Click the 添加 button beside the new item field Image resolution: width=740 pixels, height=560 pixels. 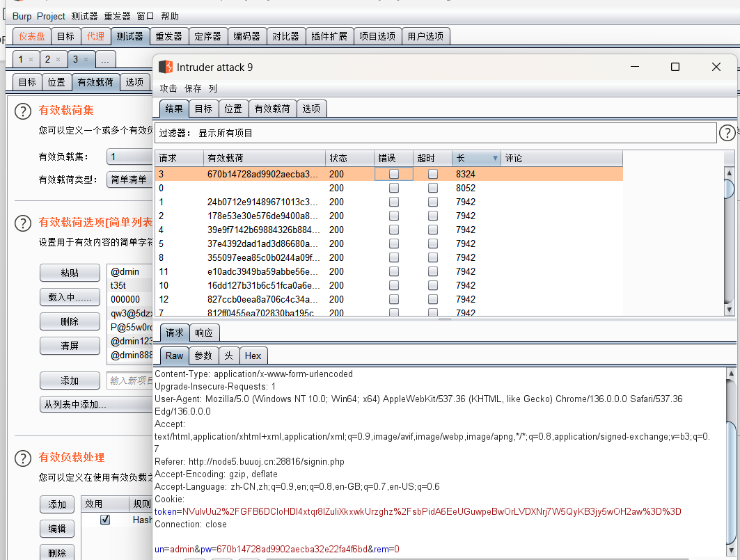click(70, 381)
